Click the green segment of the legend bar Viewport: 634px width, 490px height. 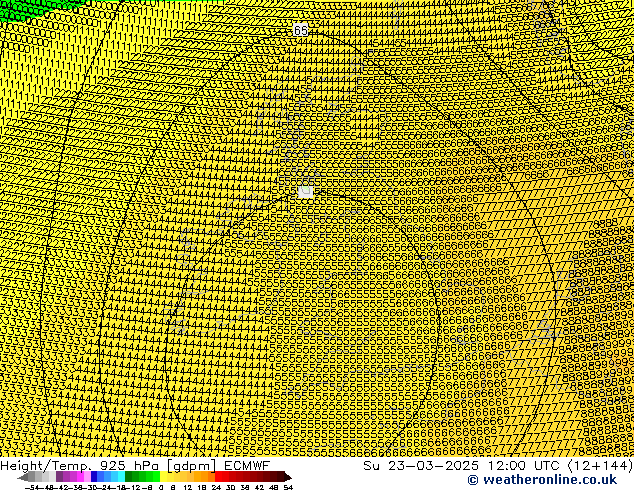(142, 477)
